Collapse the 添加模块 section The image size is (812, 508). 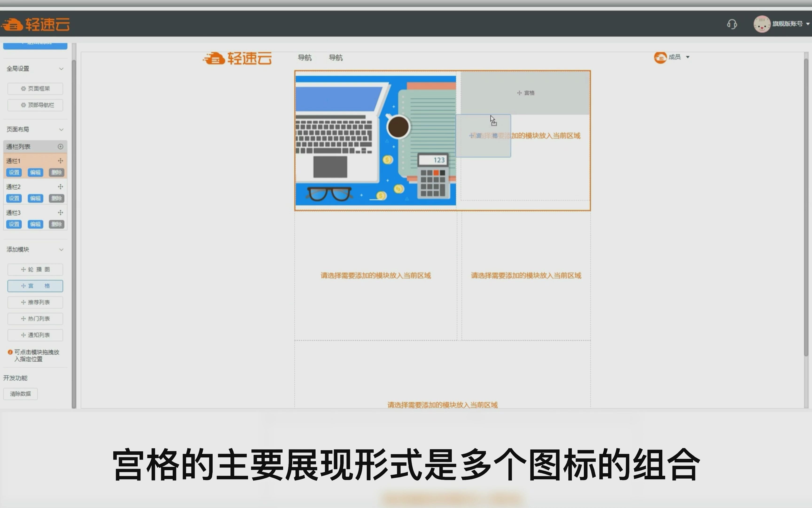pyautogui.click(x=61, y=249)
